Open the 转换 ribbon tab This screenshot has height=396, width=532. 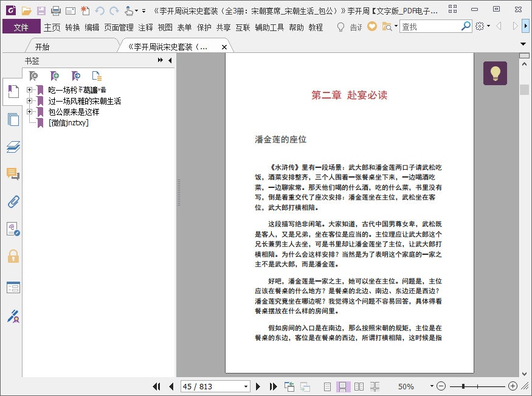pos(72,27)
